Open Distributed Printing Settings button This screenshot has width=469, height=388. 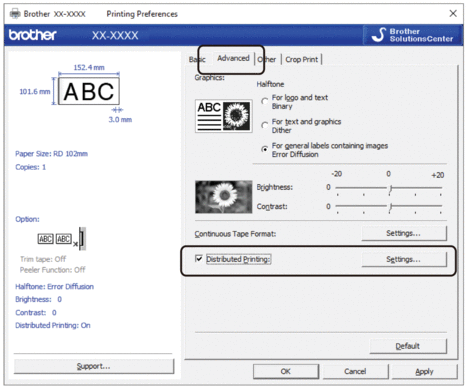coord(404,259)
